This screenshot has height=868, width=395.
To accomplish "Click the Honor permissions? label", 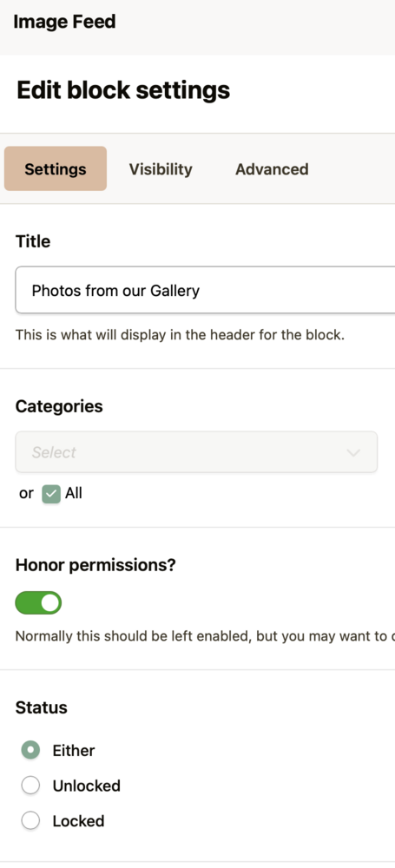I will 95,565.
